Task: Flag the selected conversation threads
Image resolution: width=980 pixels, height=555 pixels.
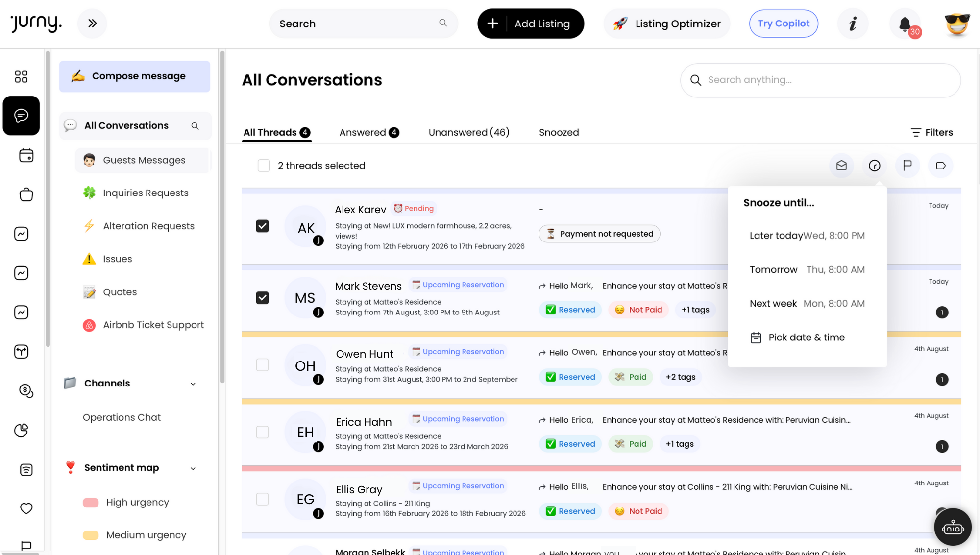Action: pyautogui.click(x=907, y=166)
